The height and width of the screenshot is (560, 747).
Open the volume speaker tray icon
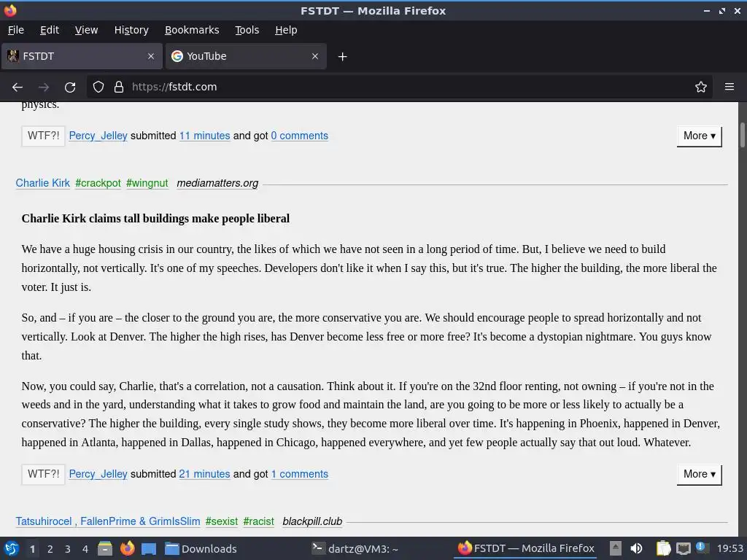coord(636,548)
